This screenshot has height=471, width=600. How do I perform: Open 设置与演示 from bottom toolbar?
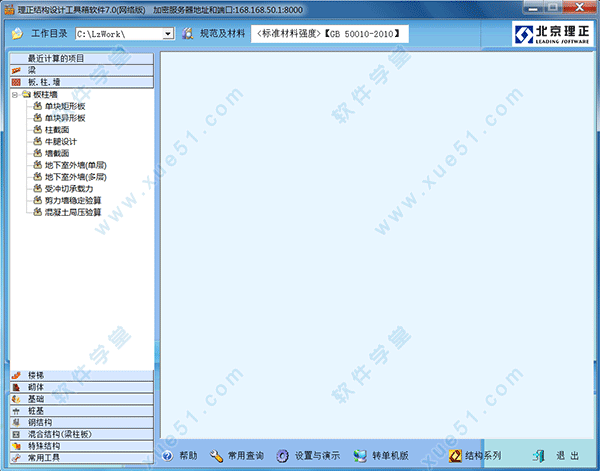[317, 456]
